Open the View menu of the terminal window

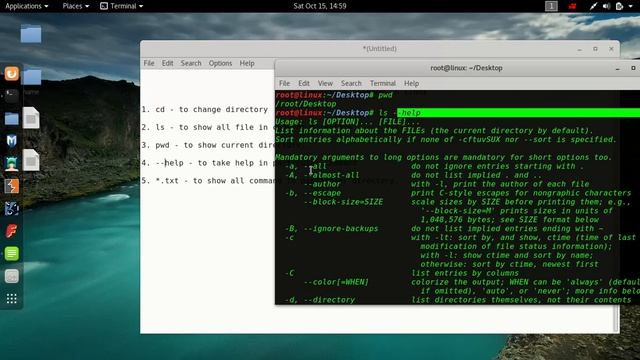(325, 83)
